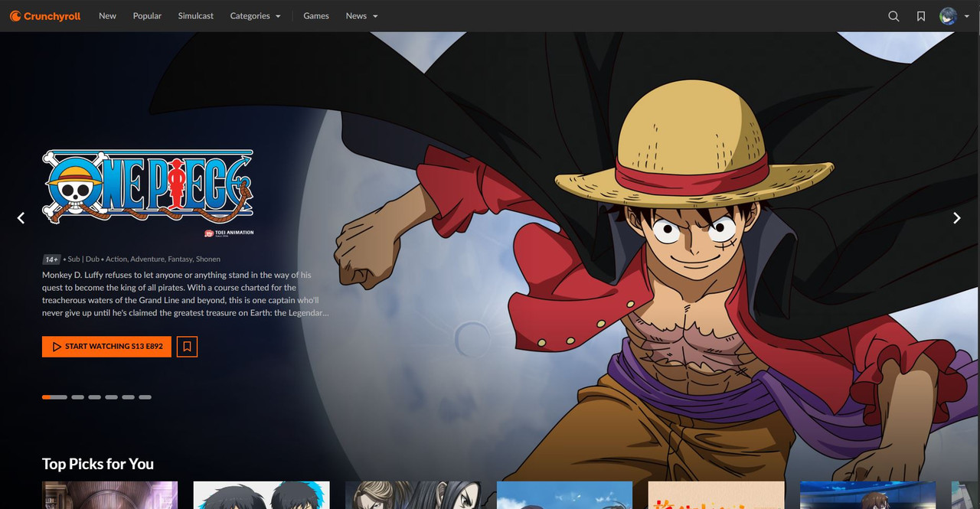Screen dimensions: 980x509
Task: Select the first active carousel indicator
Action: pyautogui.click(x=54, y=397)
